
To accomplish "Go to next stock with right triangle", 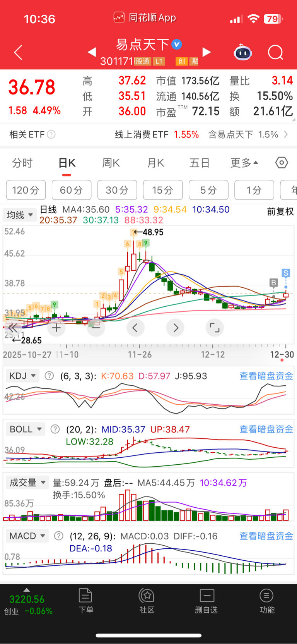I will coord(207,52).
